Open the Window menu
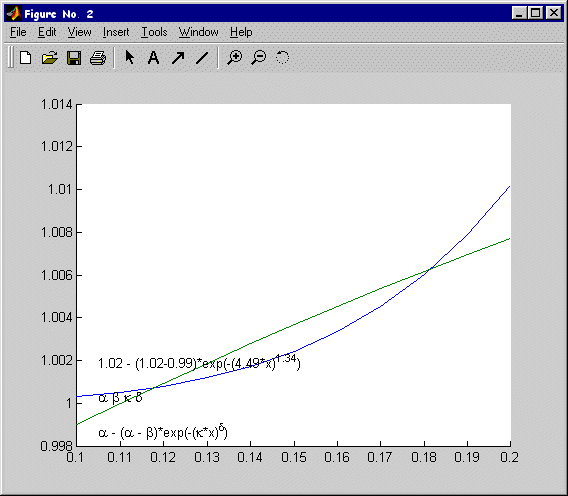This screenshot has height=496, width=568. 199,32
